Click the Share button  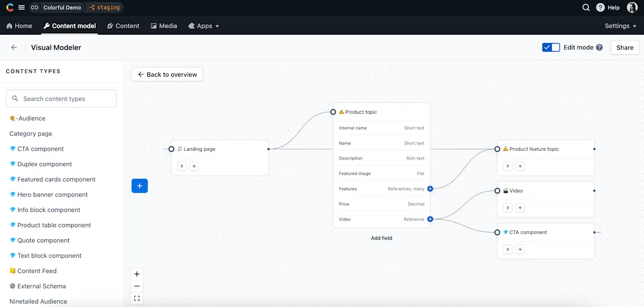tap(625, 47)
